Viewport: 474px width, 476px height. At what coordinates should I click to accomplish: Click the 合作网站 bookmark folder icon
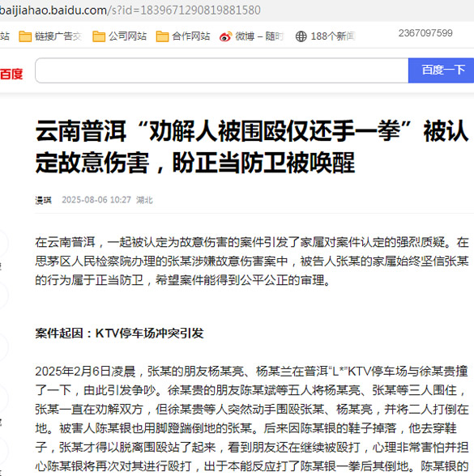click(162, 36)
